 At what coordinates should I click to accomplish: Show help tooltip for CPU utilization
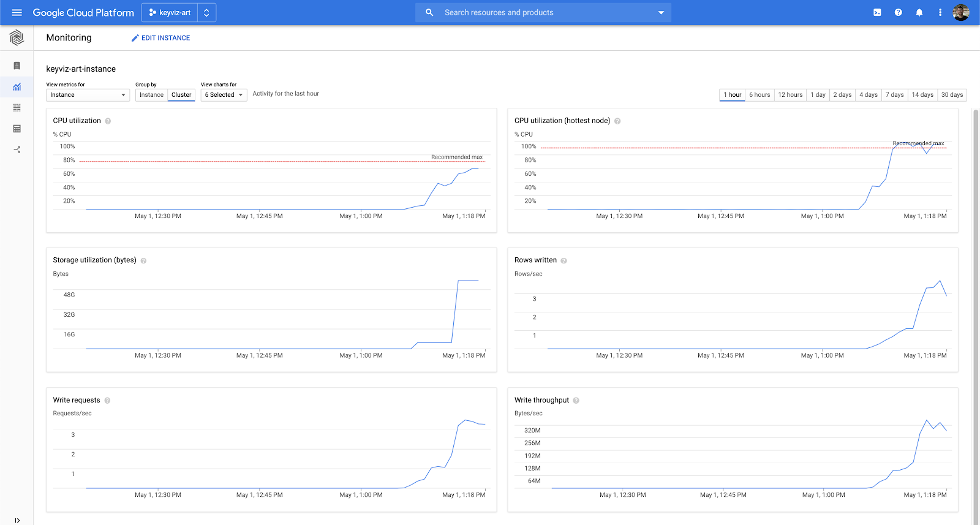click(x=108, y=121)
